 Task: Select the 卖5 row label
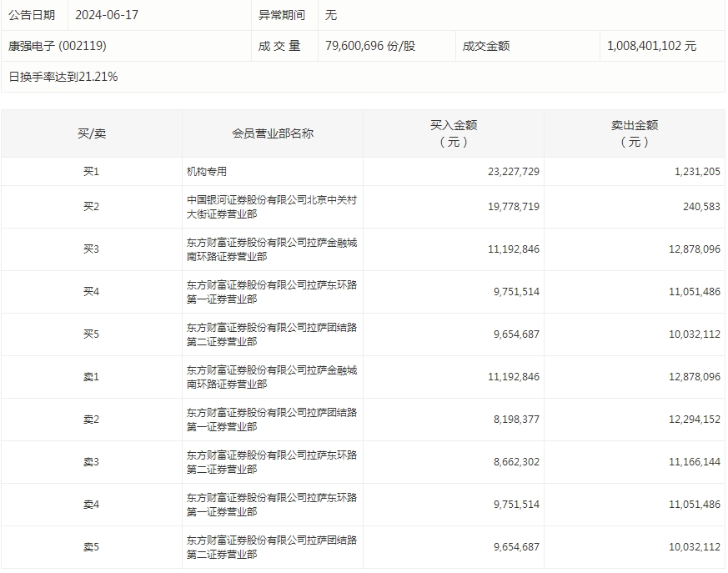tap(92, 547)
